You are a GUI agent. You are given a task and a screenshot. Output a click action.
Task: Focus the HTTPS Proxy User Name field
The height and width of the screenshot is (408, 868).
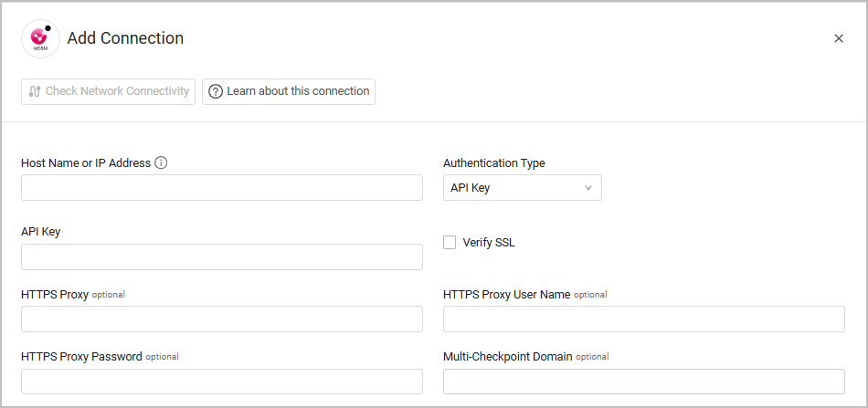(643, 319)
